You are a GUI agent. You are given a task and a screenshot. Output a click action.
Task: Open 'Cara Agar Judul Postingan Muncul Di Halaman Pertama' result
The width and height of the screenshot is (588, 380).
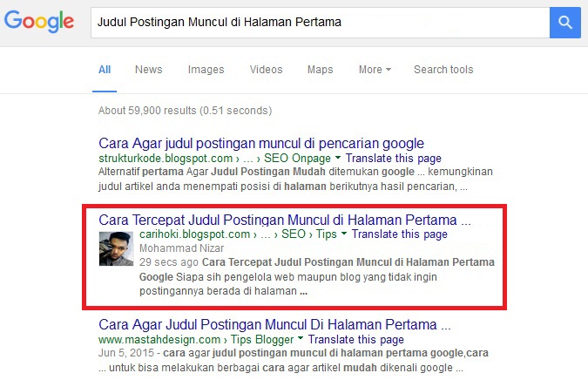(x=274, y=324)
